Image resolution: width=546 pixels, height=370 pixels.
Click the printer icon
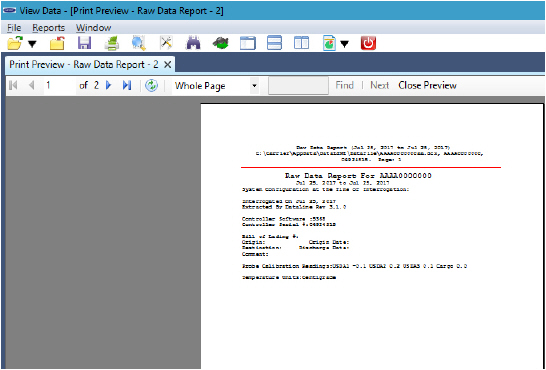coord(112,44)
